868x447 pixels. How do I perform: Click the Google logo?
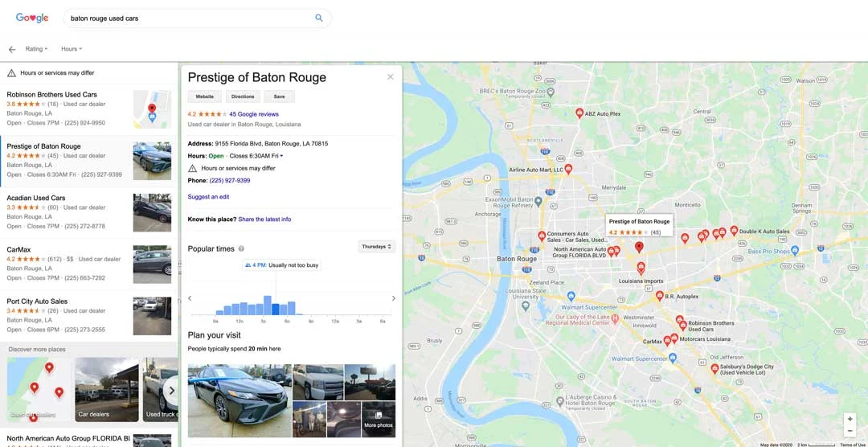tap(32, 18)
